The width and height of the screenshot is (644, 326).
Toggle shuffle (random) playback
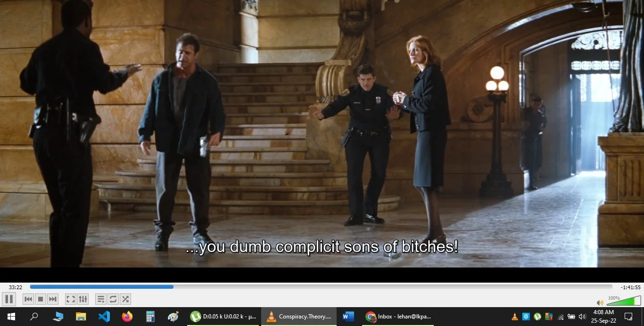pyautogui.click(x=125, y=299)
